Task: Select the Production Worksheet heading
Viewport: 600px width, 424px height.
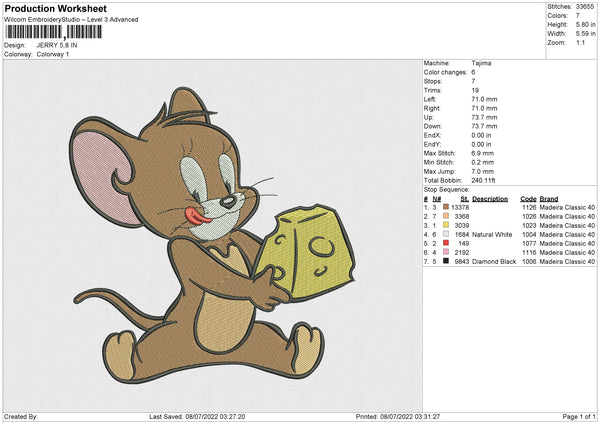Action: [55, 9]
